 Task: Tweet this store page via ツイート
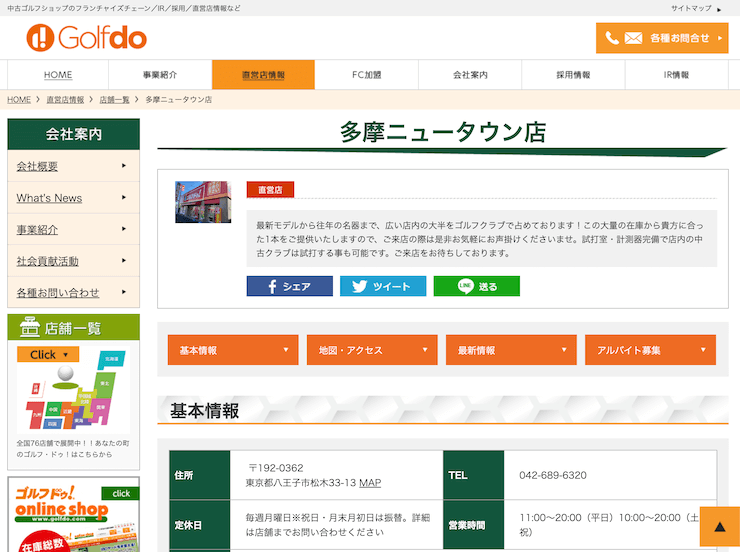pos(383,286)
